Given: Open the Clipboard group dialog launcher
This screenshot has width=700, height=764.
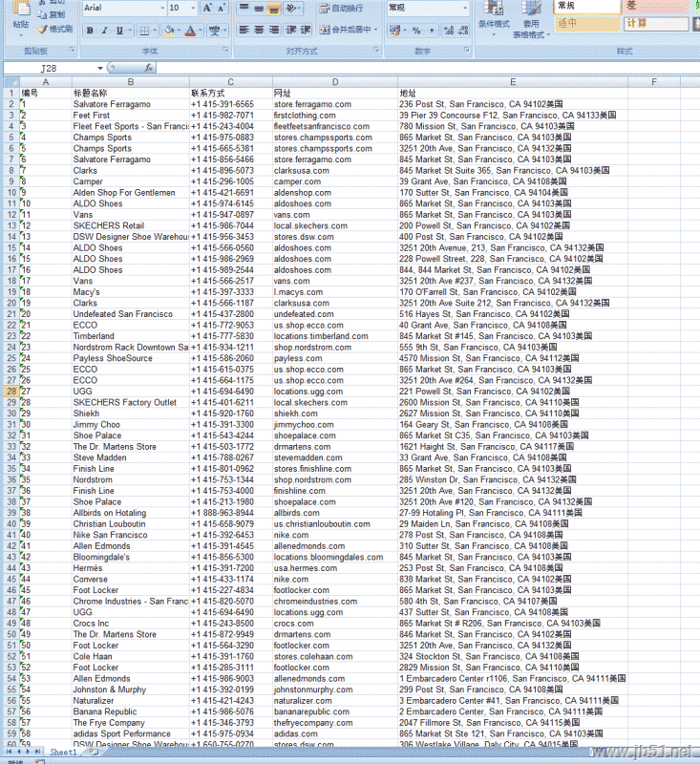Looking at the screenshot, I should (72, 51).
